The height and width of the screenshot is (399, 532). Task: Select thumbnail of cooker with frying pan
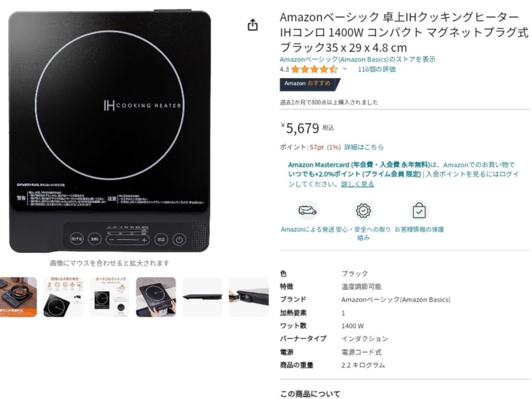point(18,297)
